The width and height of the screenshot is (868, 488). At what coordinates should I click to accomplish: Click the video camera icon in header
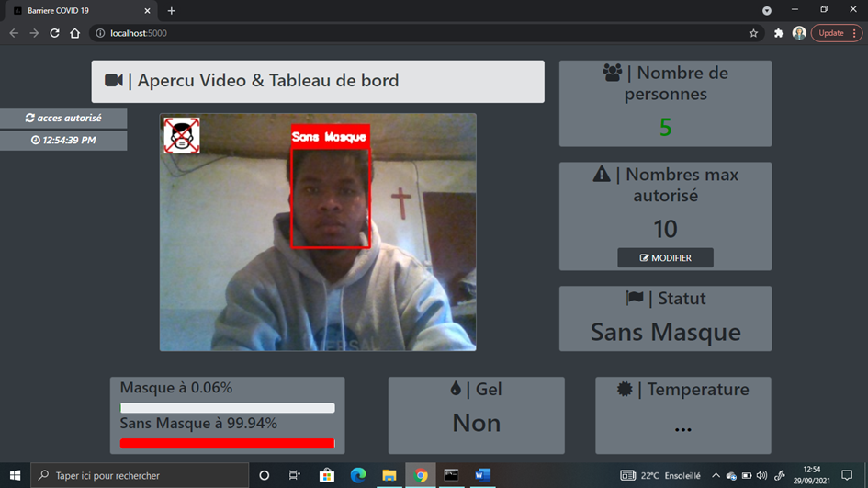click(x=114, y=80)
